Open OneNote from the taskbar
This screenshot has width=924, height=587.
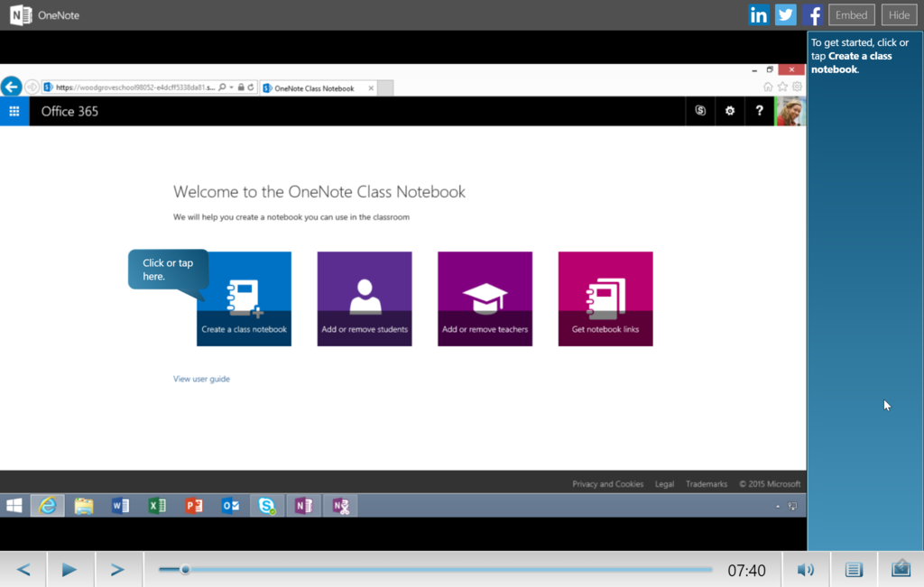coord(303,506)
